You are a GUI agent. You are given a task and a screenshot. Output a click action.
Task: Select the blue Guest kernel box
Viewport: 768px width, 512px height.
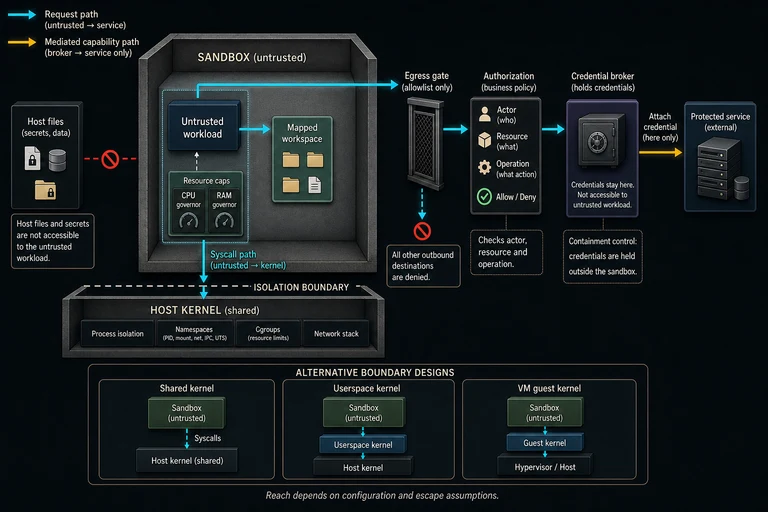tap(545, 443)
